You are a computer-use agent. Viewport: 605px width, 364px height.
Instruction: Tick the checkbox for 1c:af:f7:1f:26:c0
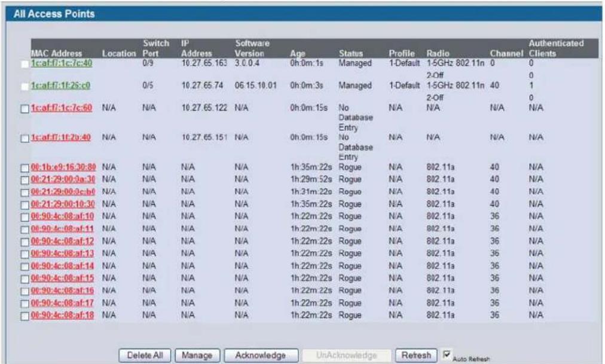click(x=25, y=87)
